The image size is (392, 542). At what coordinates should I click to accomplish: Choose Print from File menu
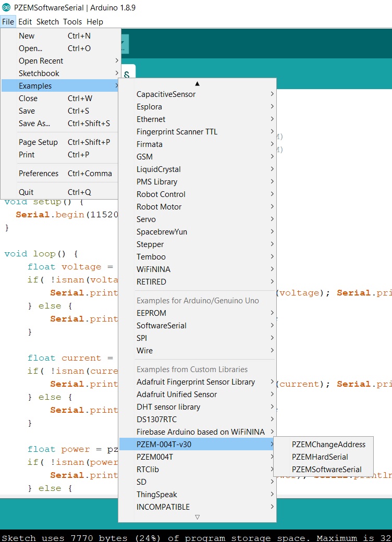60,154
